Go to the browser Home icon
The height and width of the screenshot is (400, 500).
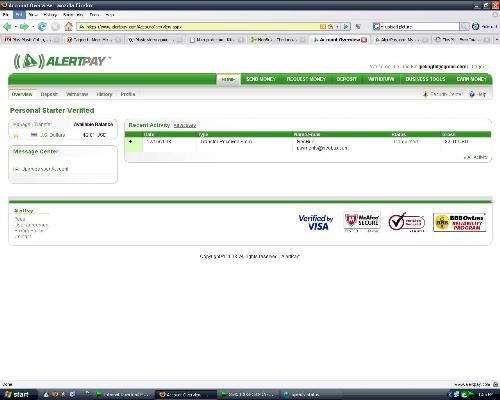pyautogui.click(x=68, y=26)
